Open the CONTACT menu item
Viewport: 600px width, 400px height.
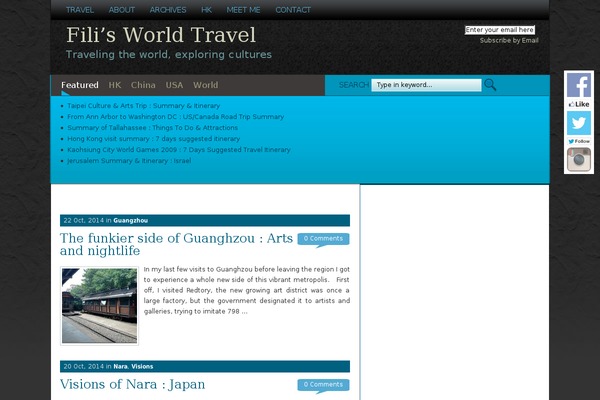click(293, 10)
